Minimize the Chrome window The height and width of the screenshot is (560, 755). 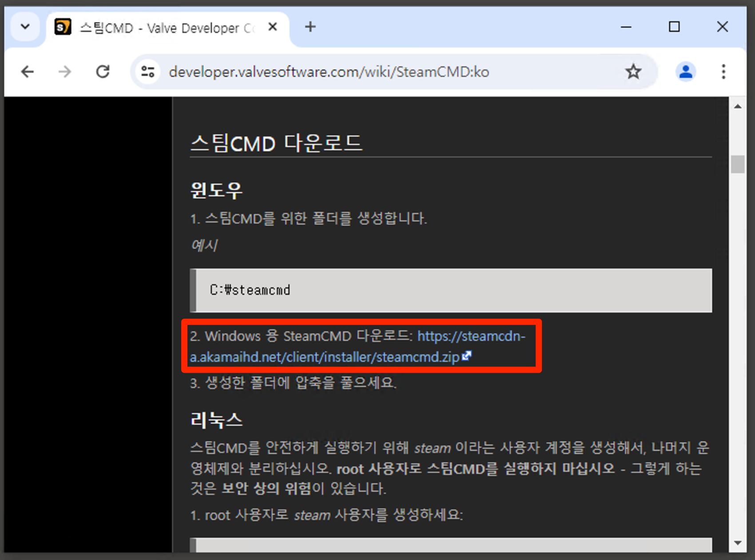pos(626,27)
